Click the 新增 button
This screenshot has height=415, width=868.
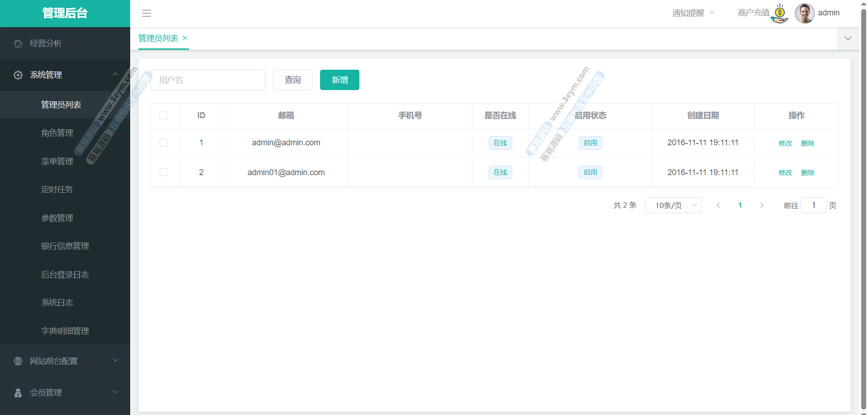340,80
